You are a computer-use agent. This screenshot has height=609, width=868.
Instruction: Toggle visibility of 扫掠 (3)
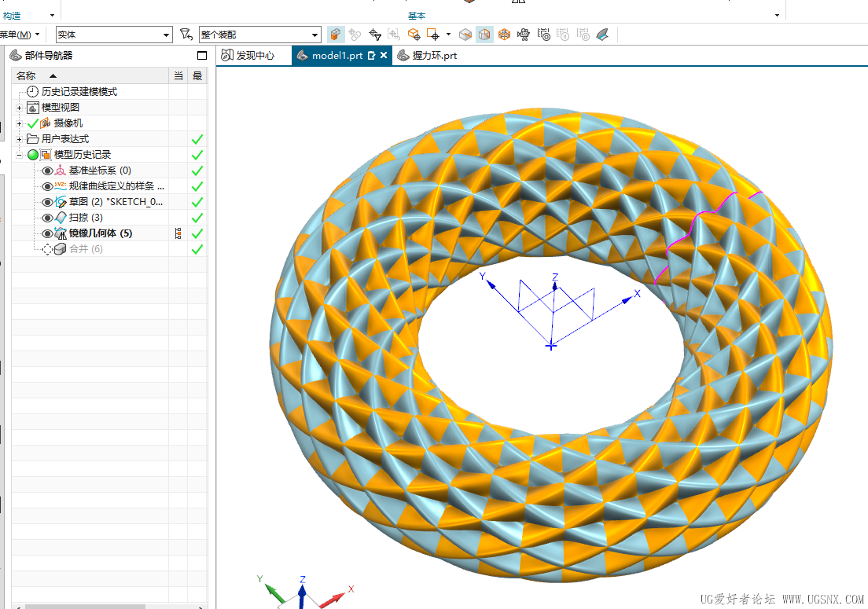(x=47, y=218)
